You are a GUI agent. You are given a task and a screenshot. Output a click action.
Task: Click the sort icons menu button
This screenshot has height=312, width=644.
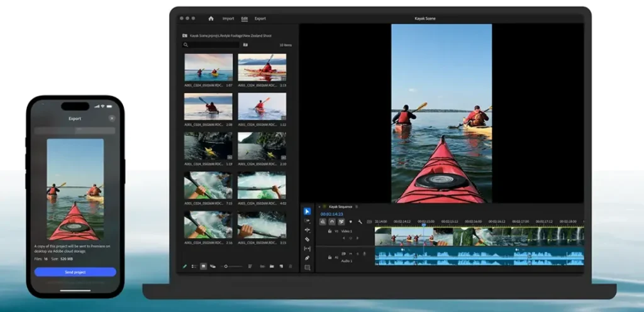click(250, 267)
